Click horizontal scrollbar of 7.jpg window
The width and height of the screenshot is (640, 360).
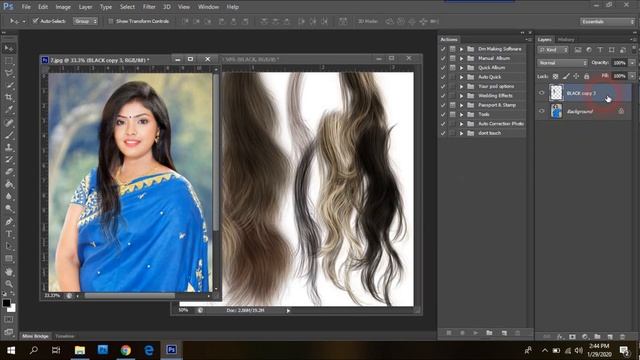pos(129,296)
